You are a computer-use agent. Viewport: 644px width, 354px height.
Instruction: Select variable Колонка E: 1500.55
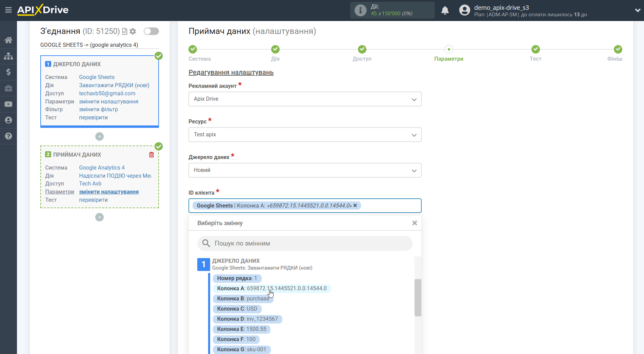[x=242, y=329]
